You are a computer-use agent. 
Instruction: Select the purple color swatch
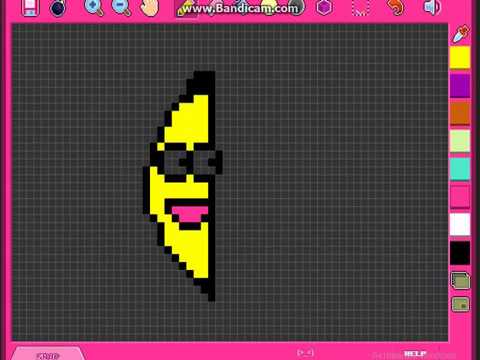(x=460, y=85)
